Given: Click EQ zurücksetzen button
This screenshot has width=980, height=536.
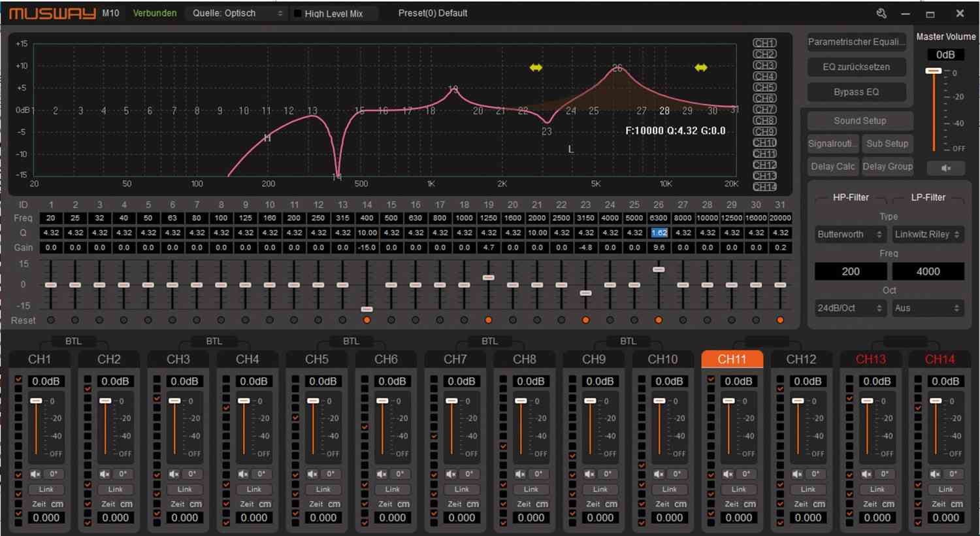Looking at the screenshot, I should (857, 67).
